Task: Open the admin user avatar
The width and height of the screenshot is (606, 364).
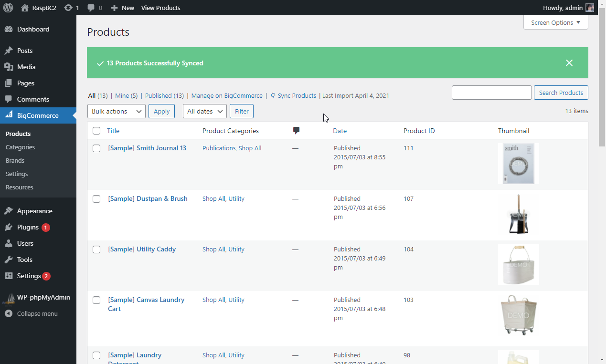Action: (x=590, y=8)
